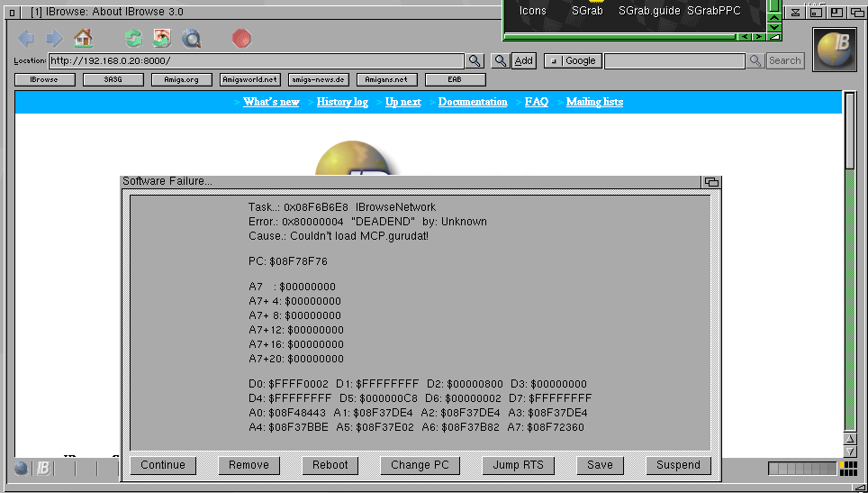The image size is (868, 493).
Task: Open Find with the magnifier toolbar icon
Action: point(192,39)
